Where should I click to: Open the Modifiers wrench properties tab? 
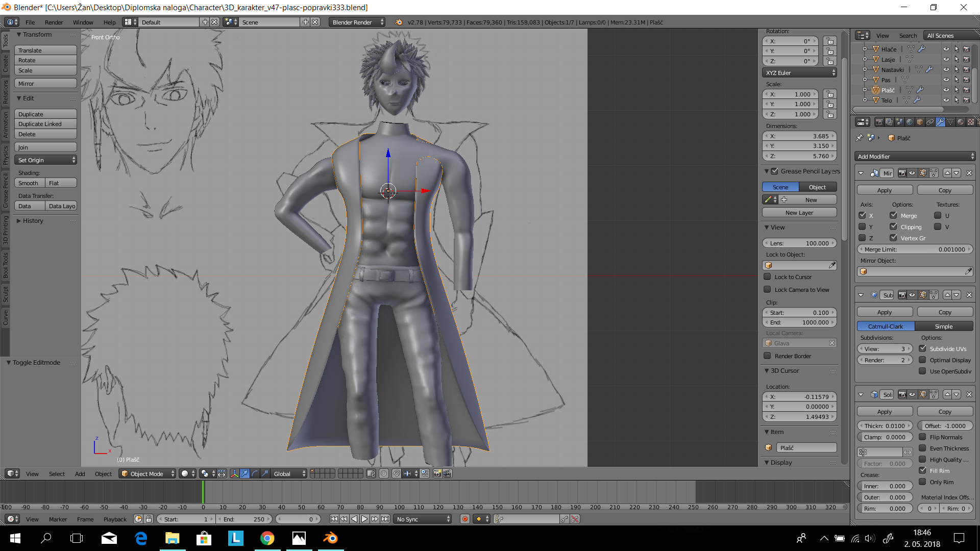[x=940, y=122]
